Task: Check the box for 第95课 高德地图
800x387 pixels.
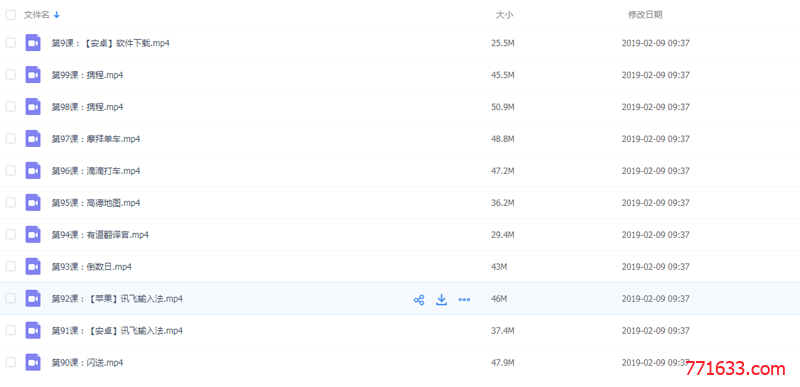Action: click(x=11, y=202)
